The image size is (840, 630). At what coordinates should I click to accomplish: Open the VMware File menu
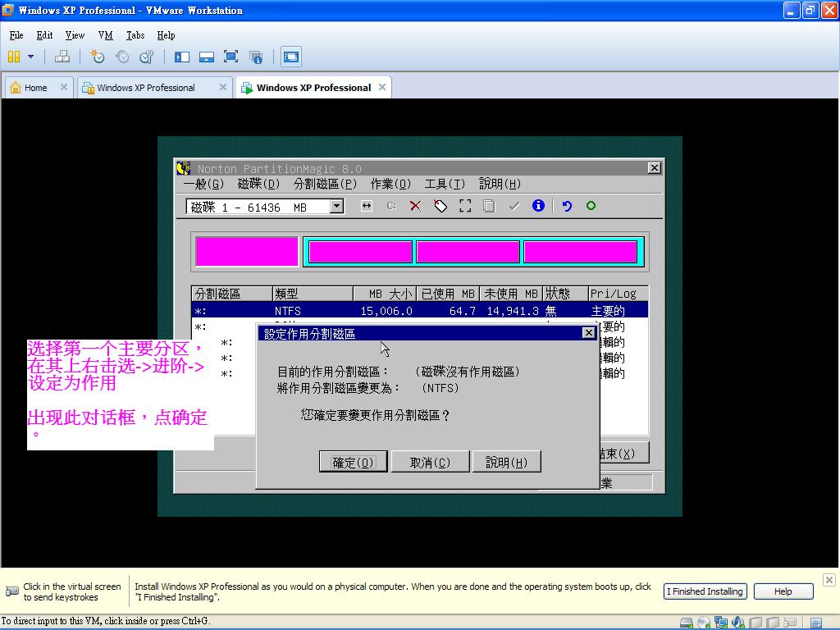pyautogui.click(x=16, y=35)
